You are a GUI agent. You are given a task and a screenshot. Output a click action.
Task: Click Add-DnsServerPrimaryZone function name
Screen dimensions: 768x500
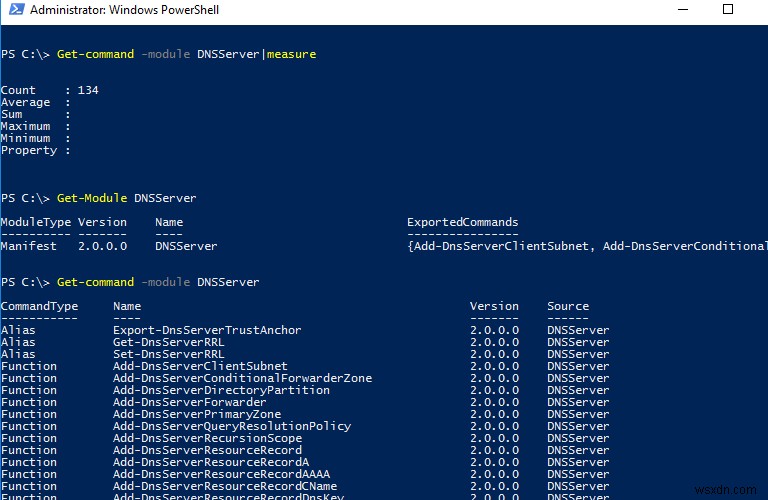pyautogui.click(x=197, y=414)
